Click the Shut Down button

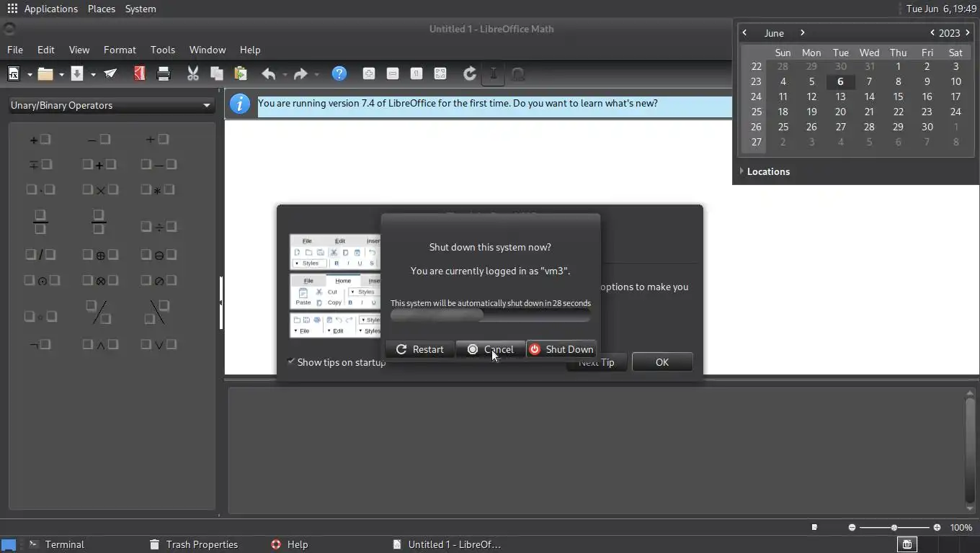[561, 349]
